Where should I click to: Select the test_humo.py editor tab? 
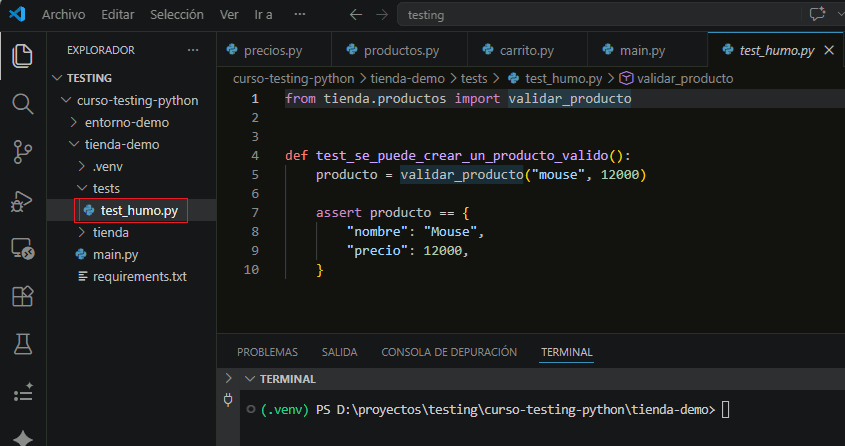pos(776,50)
